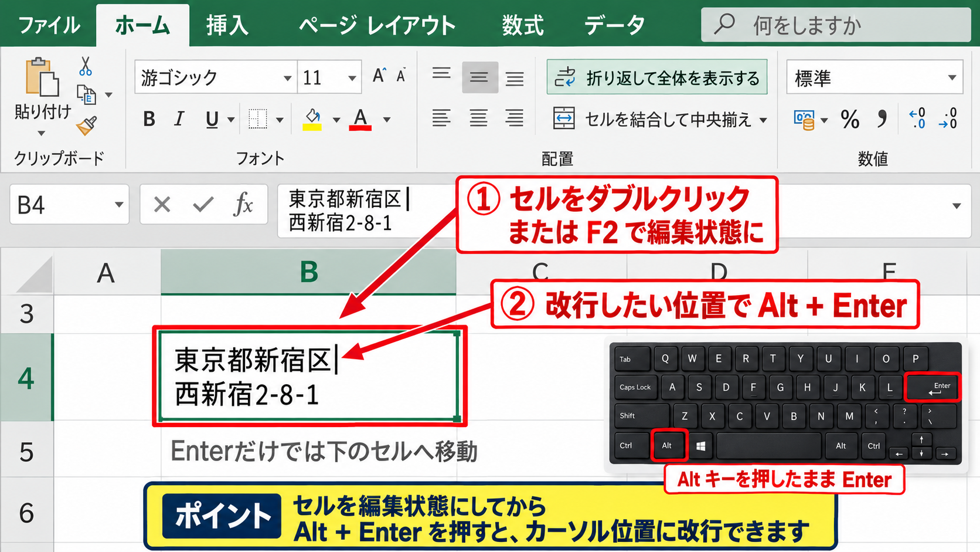The width and height of the screenshot is (980, 552).
Task: Toggle bold formatting
Action: (149, 119)
